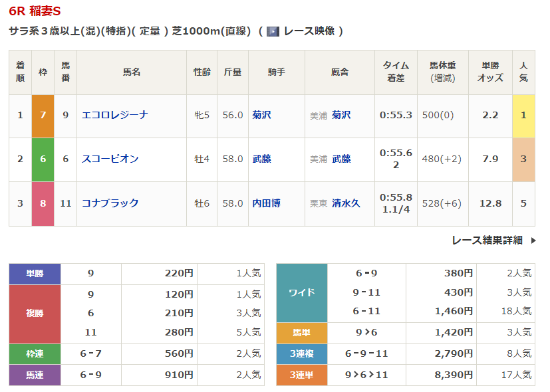Open jockey 武藤 in the 騎手 column
550x392 pixels.
tap(261, 159)
